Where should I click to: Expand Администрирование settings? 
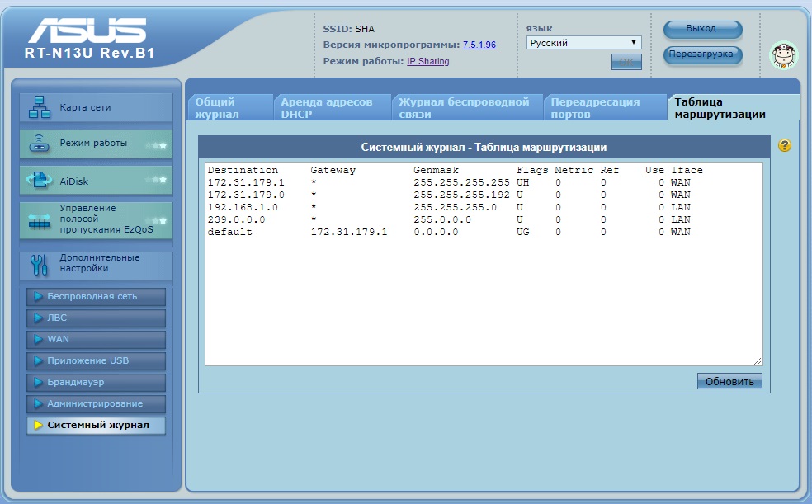click(97, 404)
